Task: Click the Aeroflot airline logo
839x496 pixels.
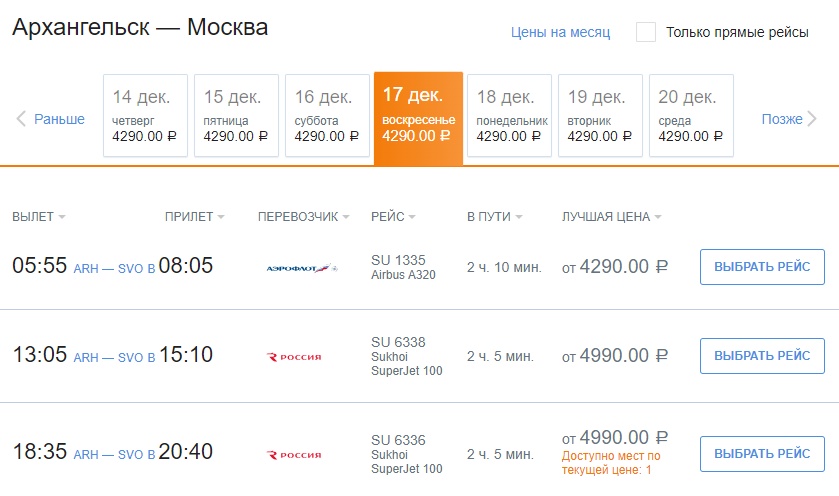Action: coord(303,268)
